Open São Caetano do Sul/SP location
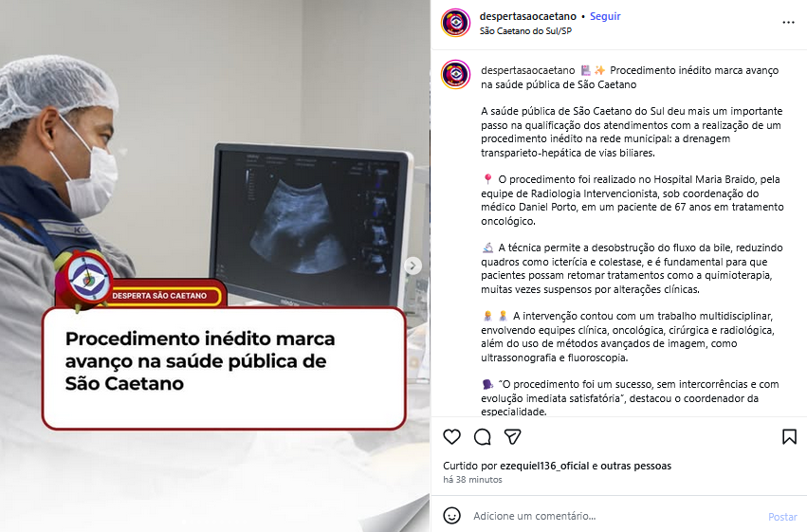Image resolution: width=807 pixels, height=532 pixels. (x=525, y=31)
